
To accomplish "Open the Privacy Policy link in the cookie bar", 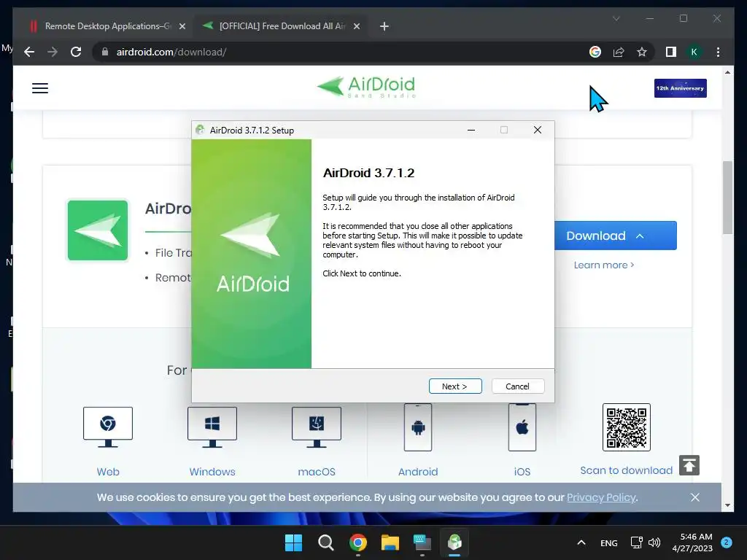I will point(601,497).
